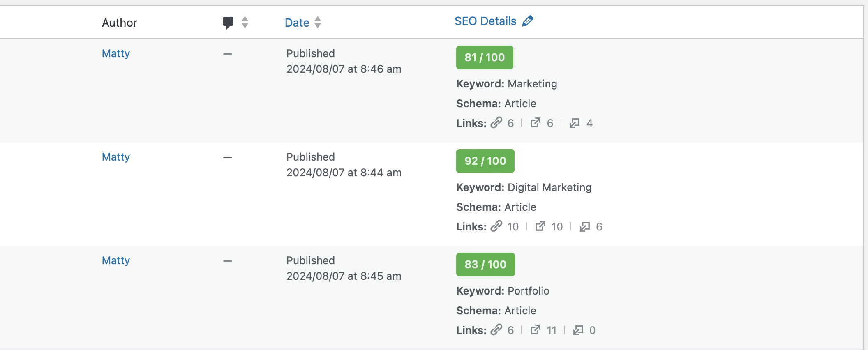This screenshot has height=350, width=868.
Task: Click incoming links icon in Marketing row
Action: (x=575, y=123)
